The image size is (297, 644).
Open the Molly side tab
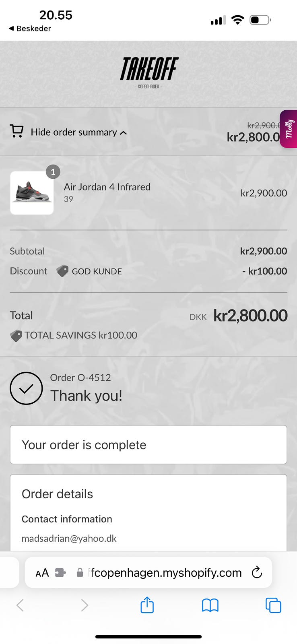(x=289, y=129)
